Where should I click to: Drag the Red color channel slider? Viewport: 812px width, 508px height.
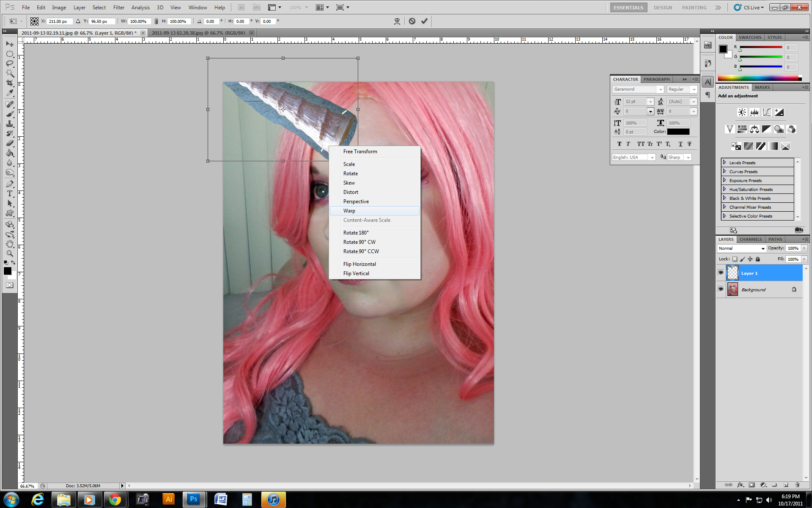(x=740, y=50)
